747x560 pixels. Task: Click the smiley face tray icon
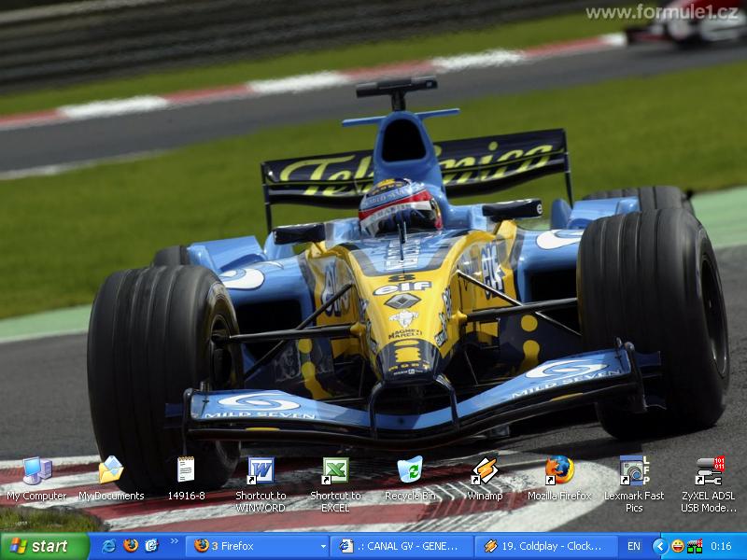coord(678,546)
